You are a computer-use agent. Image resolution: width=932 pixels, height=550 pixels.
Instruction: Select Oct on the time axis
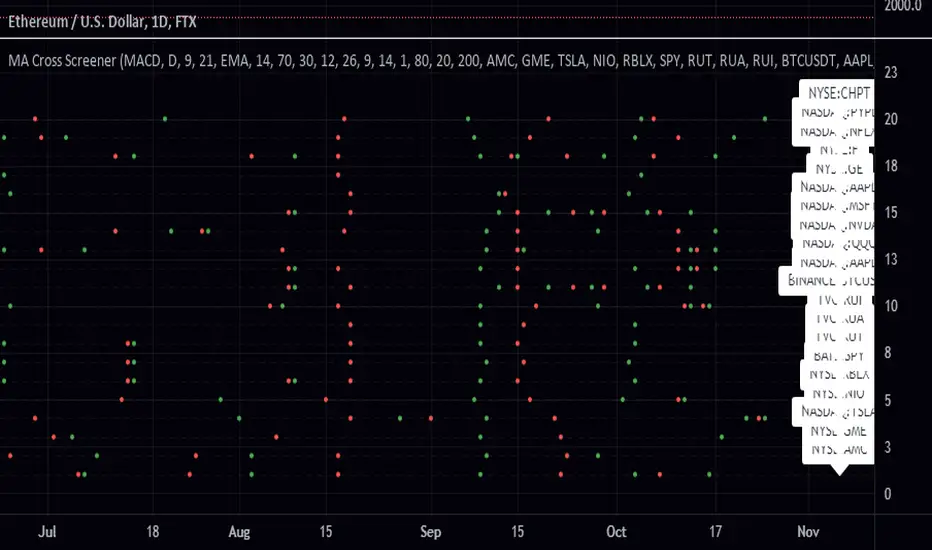[x=618, y=531]
